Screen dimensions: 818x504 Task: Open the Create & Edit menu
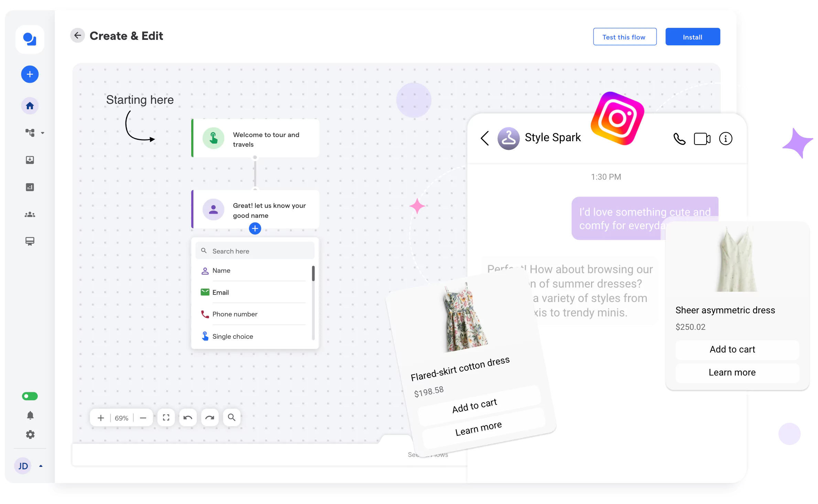click(126, 36)
